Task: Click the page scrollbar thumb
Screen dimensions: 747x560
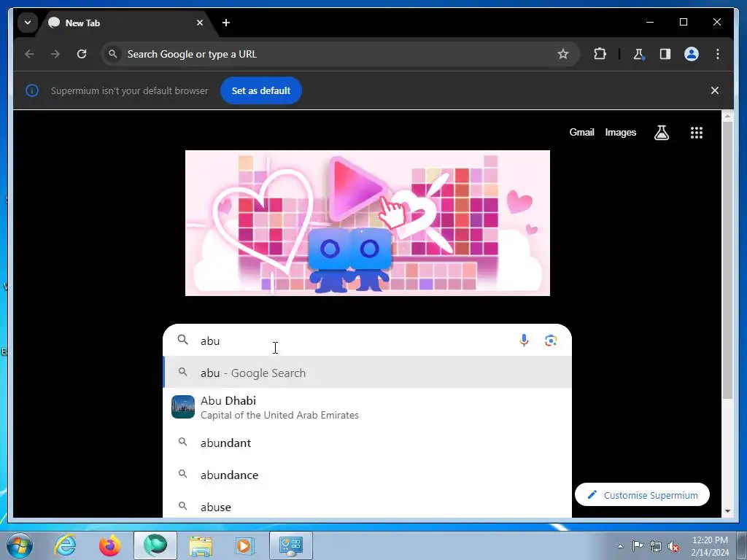Action: (x=727, y=260)
